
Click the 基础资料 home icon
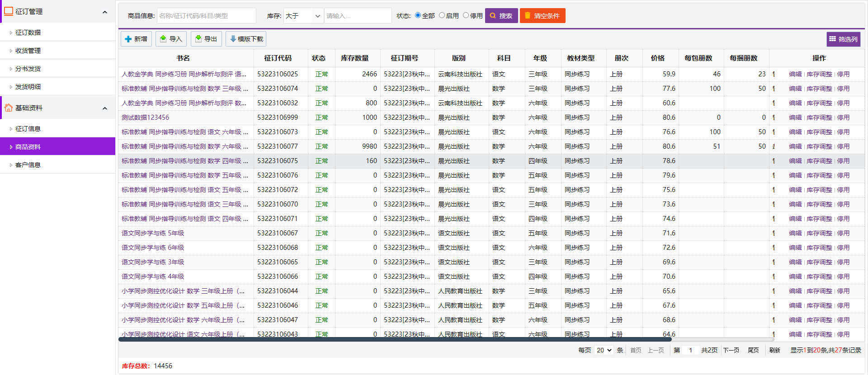click(x=9, y=108)
